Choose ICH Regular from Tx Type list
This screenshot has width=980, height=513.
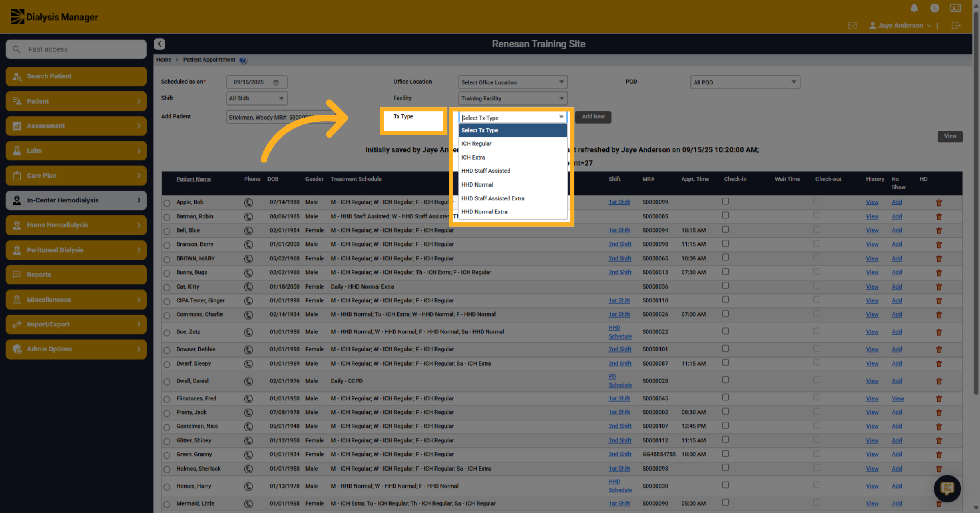512,144
